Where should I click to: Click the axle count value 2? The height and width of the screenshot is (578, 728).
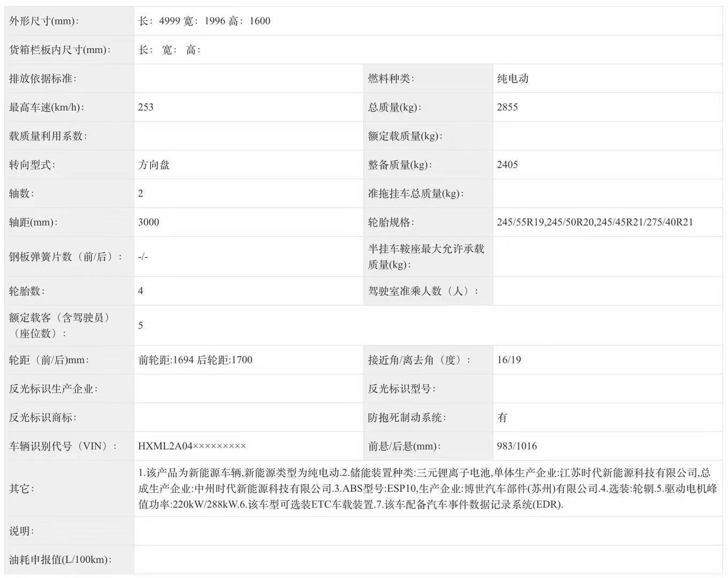[140, 193]
